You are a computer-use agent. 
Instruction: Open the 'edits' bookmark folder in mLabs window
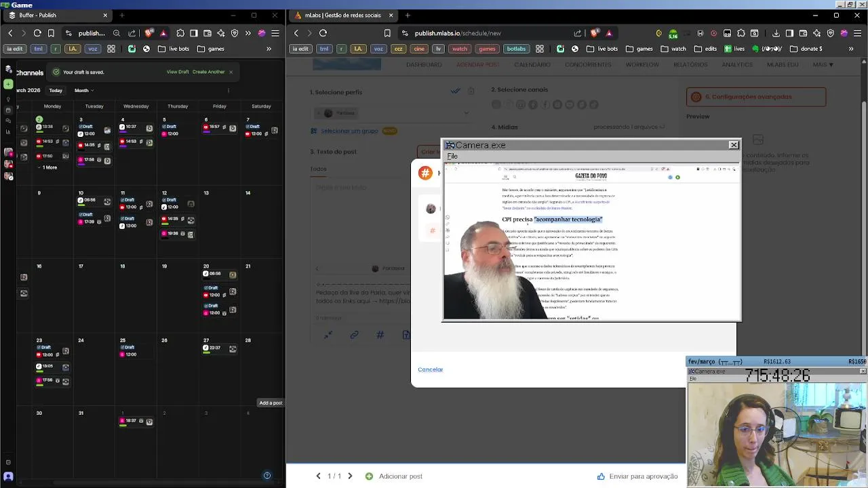point(705,49)
